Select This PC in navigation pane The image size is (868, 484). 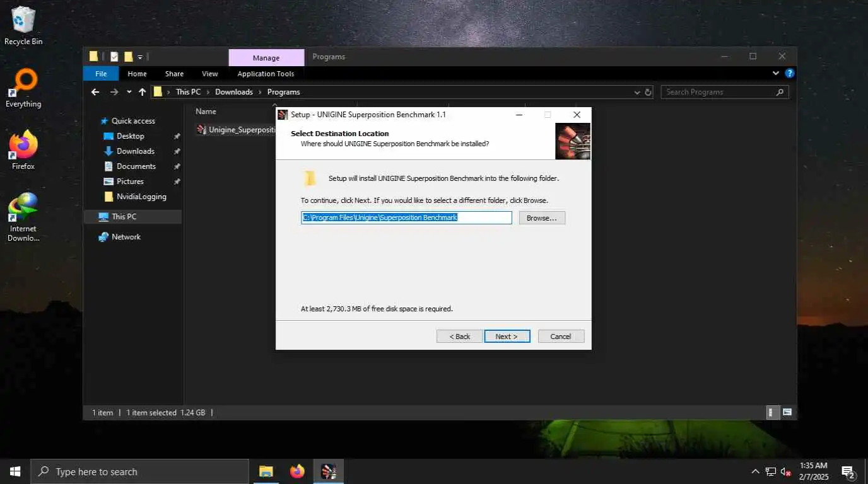(132, 217)
